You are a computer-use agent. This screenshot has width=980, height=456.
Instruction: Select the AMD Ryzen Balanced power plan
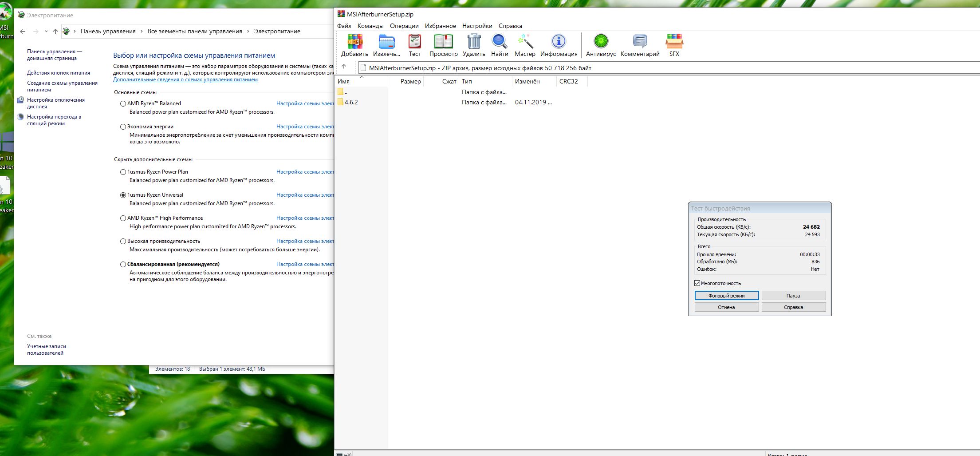point(123,103)
